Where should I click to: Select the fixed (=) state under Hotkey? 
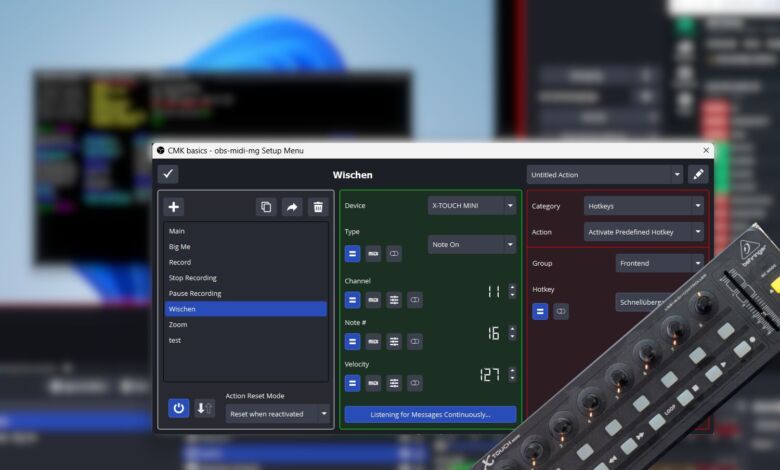[x=540, y=311]
